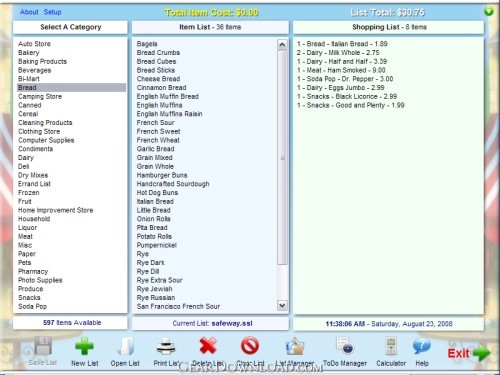The image size is (500, 375).
Task: Click the item list scrollbar thumb
Action: 282,157
